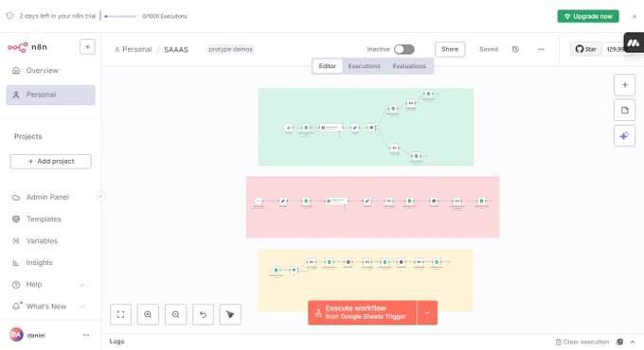Click the Logs panel label
This screenshot has width=644, height=350.
coord(116,341)
